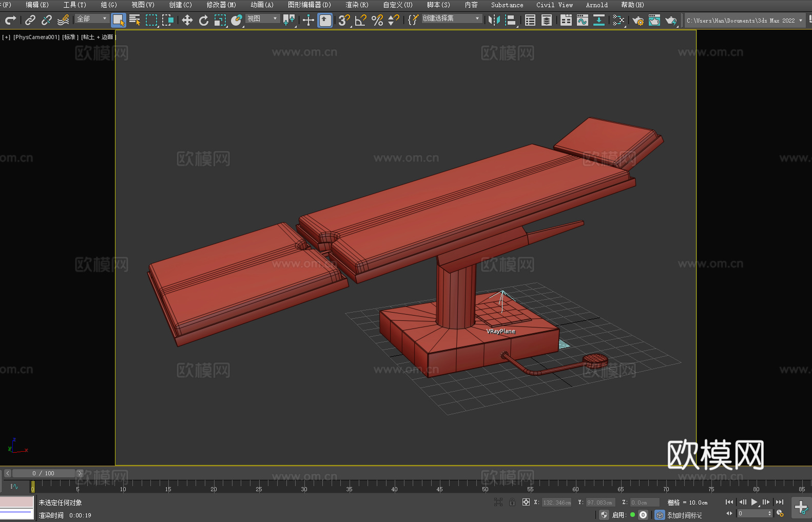The image size is (812, 522).
Task: Click the Unlink Selection icon
Action: coord(47,20)
